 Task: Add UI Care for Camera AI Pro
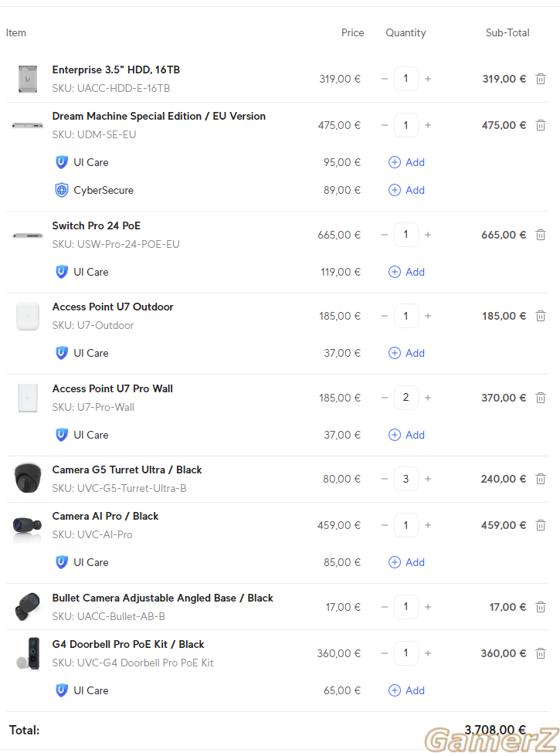(406, 562)
